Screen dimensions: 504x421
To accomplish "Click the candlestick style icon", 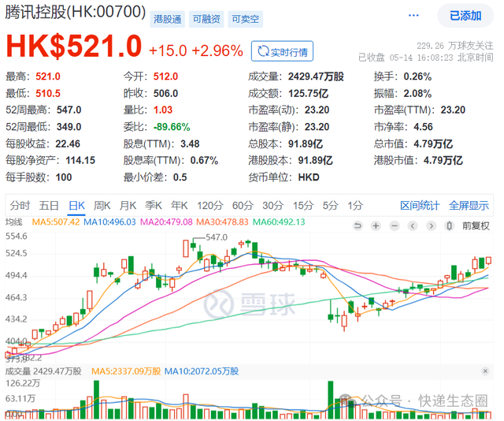I will (x=450, y=226).
